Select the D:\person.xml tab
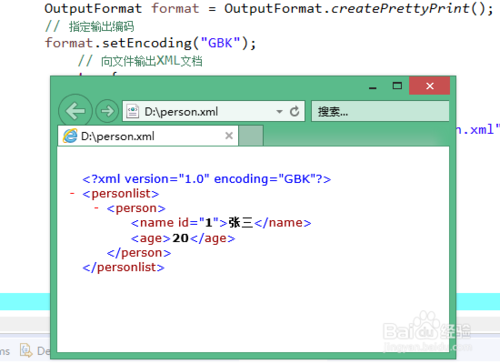 148,136
